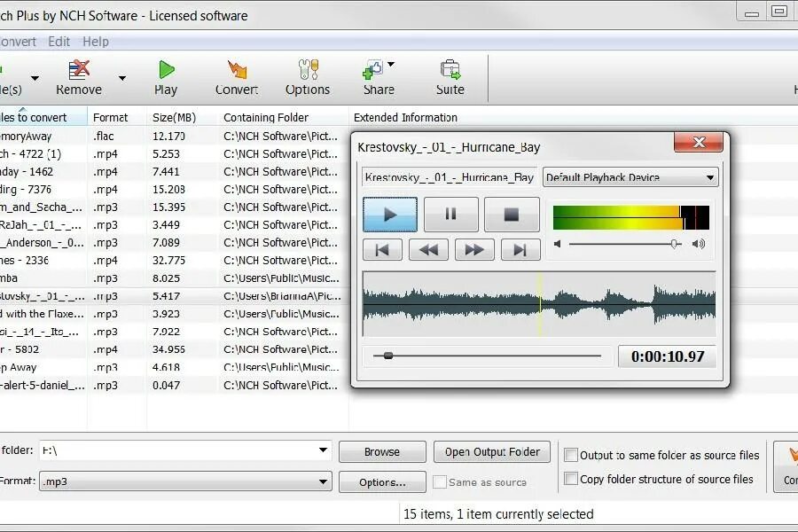
Task: Enable Copy folder structure of source files
Action: 571,479
